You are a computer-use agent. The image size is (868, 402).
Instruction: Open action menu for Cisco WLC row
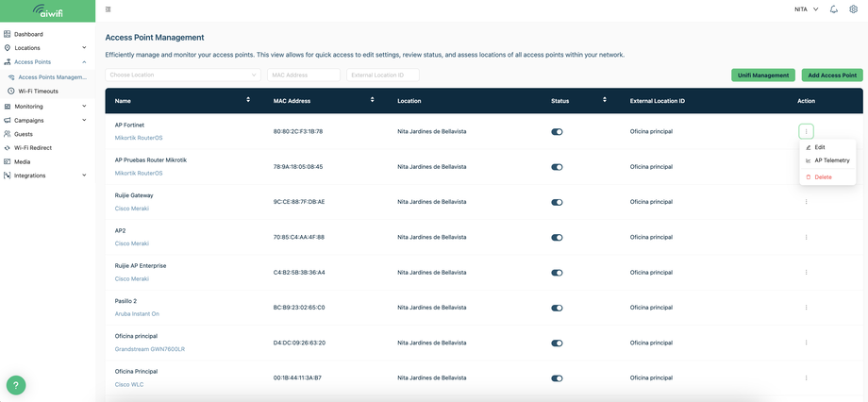click(806, 378)
